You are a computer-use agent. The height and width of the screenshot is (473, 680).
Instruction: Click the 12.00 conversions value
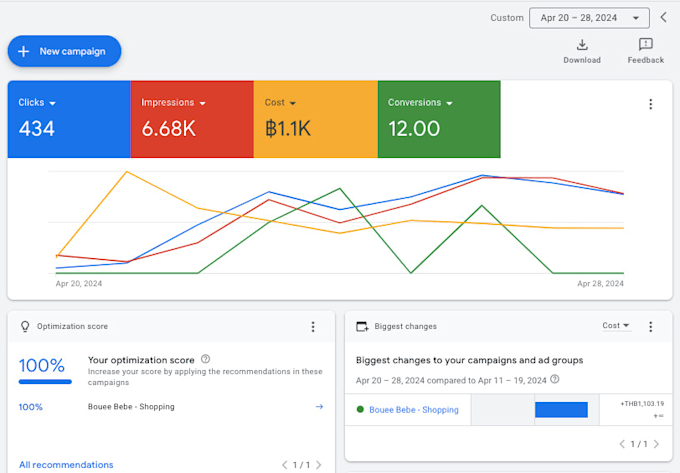pyautogui.click(x=414, y=129)
